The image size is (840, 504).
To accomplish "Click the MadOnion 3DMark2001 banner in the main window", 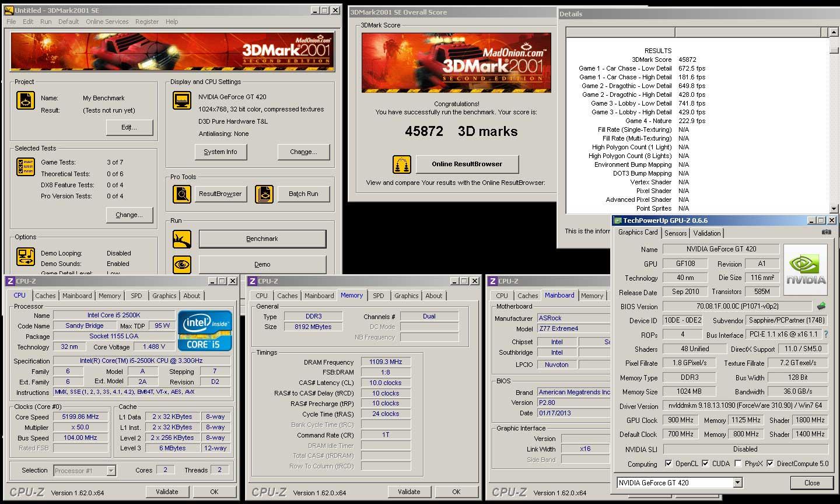I will [x=173, y=52].
